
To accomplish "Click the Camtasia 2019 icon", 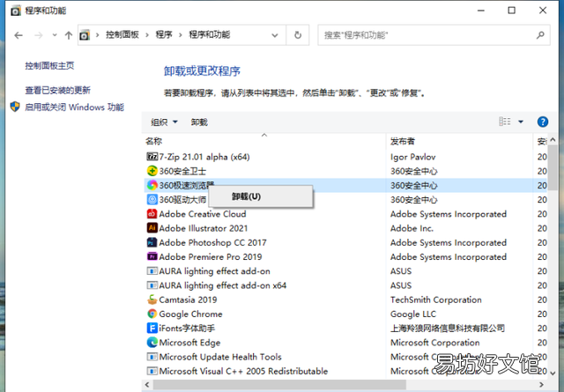I will click(x=152, y=300).
